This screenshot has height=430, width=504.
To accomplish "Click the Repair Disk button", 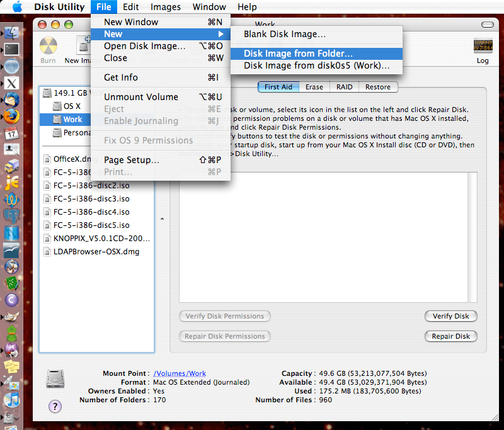I will pos(450,336).
